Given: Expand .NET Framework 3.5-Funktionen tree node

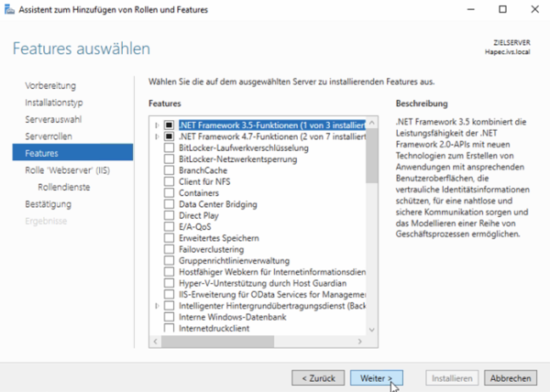Looking at the screenshot, I should point(157,125).
